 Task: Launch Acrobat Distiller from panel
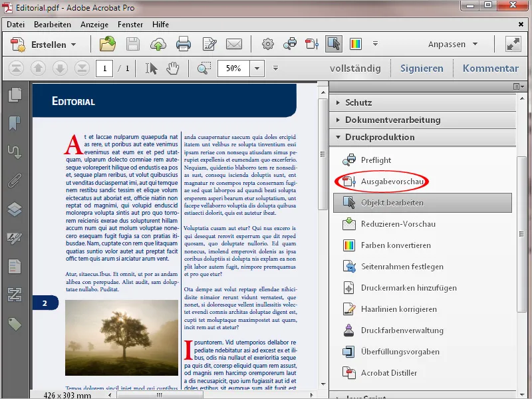coord(422,373)
